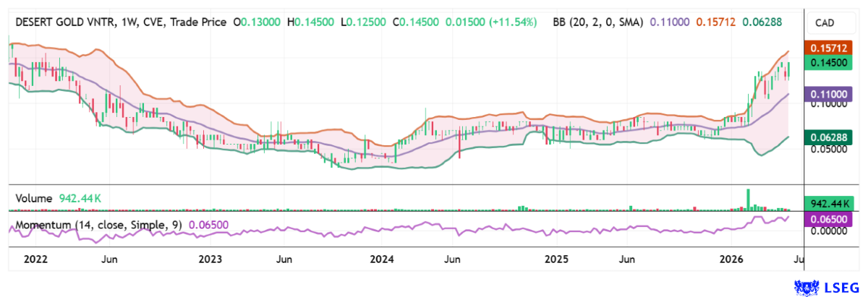Select the 2023 label on time axis
Screen dimensions: 868x297
point(210,258)
